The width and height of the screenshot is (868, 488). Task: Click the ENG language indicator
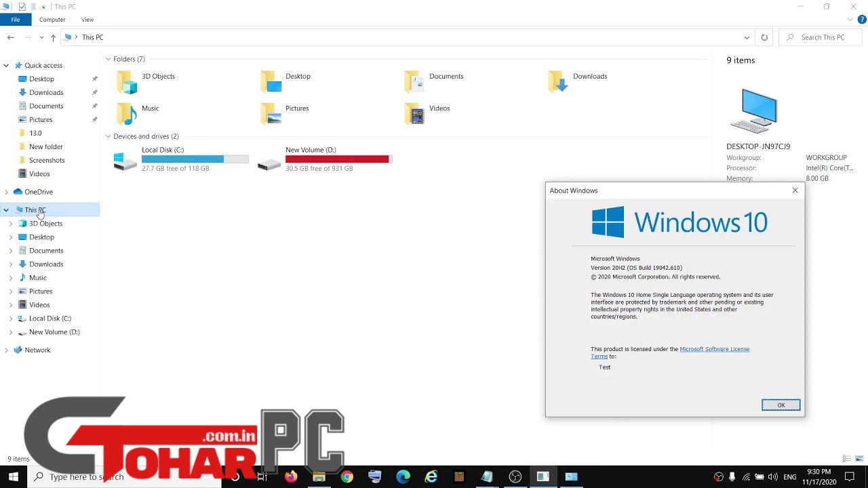tap(791, 477)
